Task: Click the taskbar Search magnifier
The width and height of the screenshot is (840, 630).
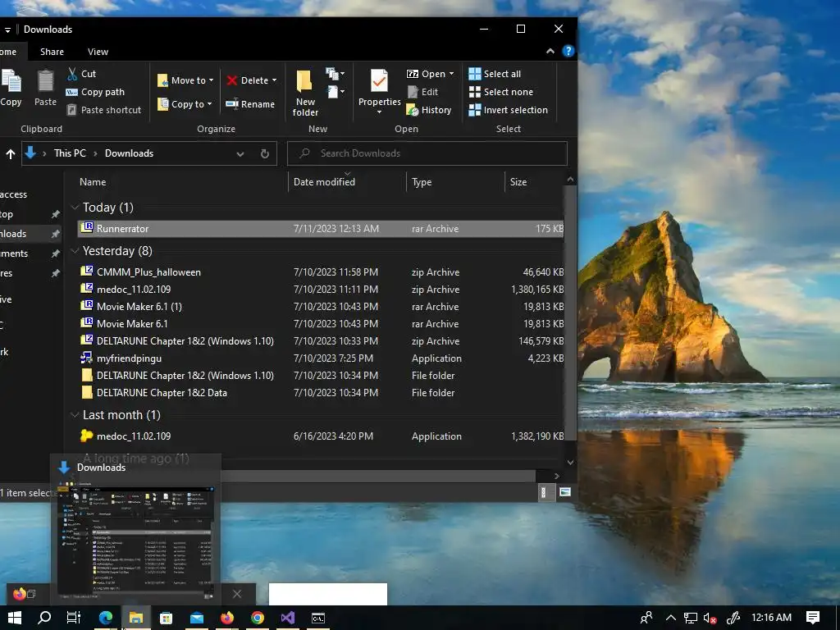Action: (x=44, y=618)
